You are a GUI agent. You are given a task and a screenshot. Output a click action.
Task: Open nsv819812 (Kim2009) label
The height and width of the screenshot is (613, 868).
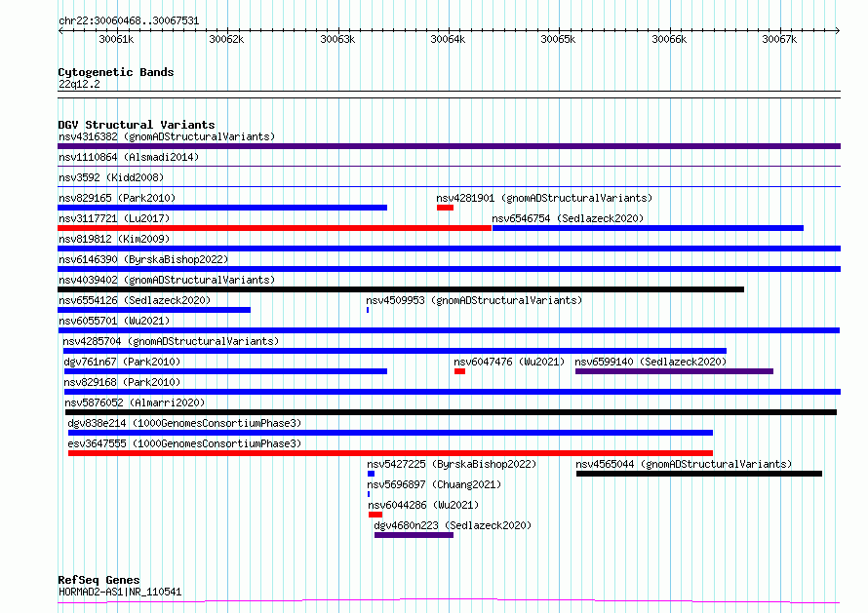pos(114,239)
